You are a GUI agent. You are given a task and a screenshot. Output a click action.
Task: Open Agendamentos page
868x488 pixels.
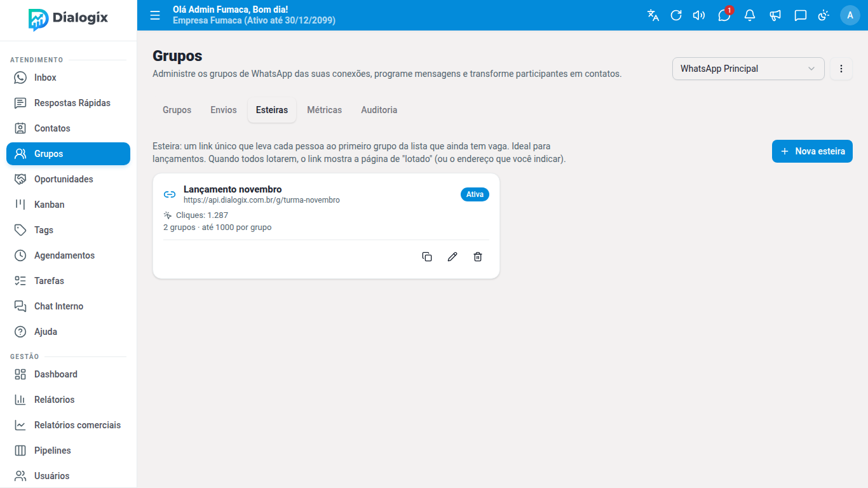pos(69,255)
